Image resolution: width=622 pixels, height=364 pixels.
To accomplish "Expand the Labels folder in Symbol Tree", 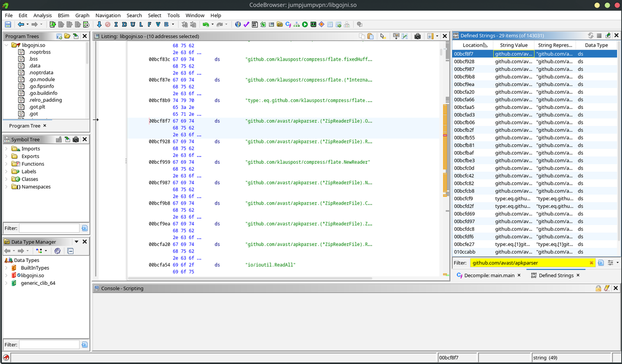I will click(6, 172).
